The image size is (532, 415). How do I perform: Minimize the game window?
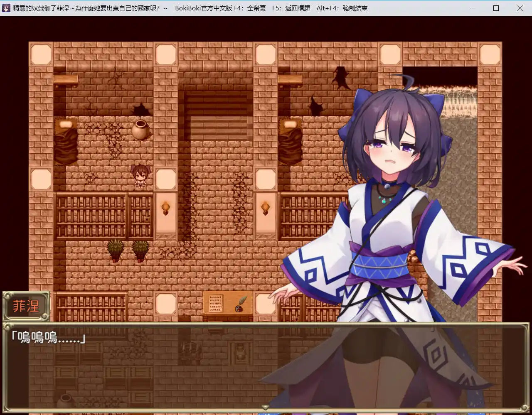472,8
